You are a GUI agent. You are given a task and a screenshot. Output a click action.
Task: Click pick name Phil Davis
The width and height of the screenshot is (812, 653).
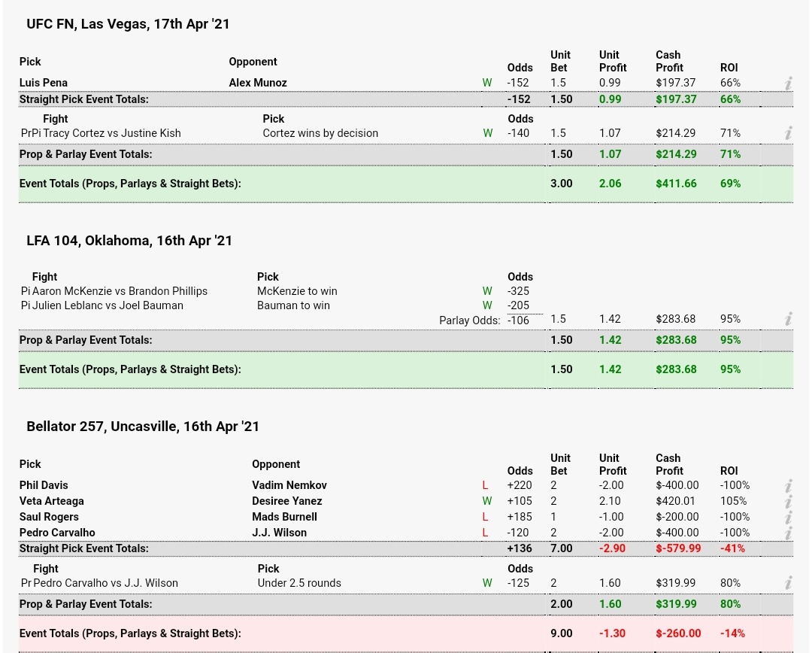pyautogui.click(x=44, y=485)
